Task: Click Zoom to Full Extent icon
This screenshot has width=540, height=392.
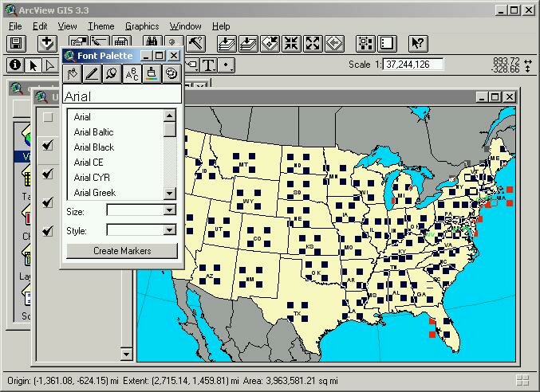Action: pyautogui.click(x=227, y=44)
